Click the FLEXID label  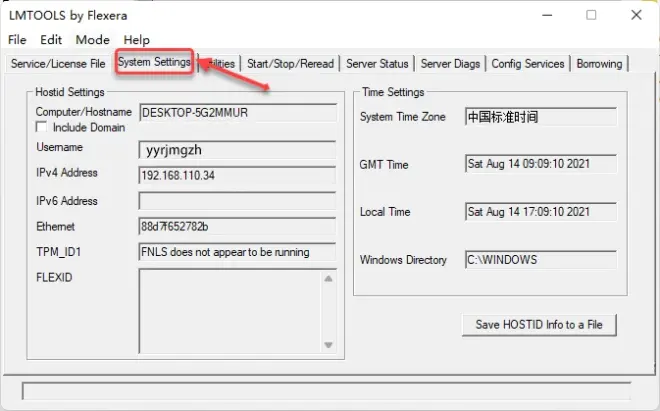(x=54, y=278)
